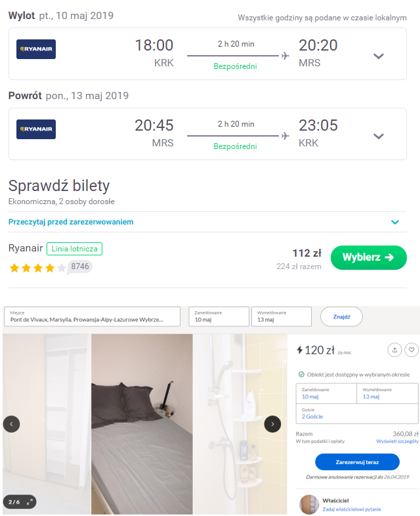Show previous apartment photo
The width and height of the screenshot is (420, 516).
pyautogui.click(x=12, y=424)
